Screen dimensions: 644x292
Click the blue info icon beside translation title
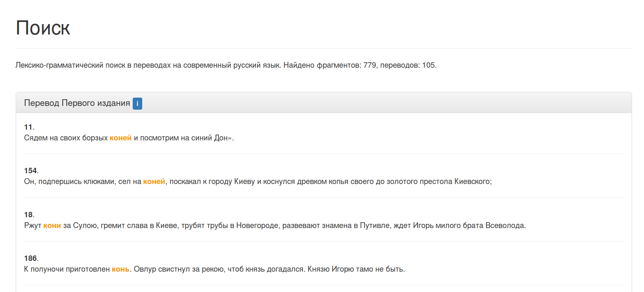pyautogui.click(x=137, y=103)
